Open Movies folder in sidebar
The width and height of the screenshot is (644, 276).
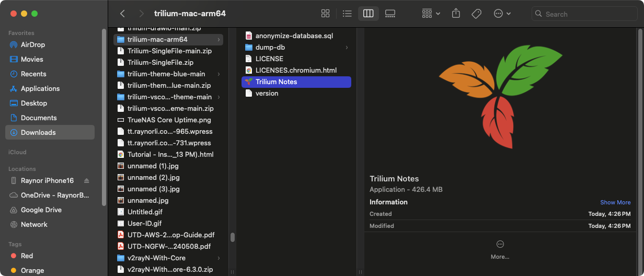[50, 59]
